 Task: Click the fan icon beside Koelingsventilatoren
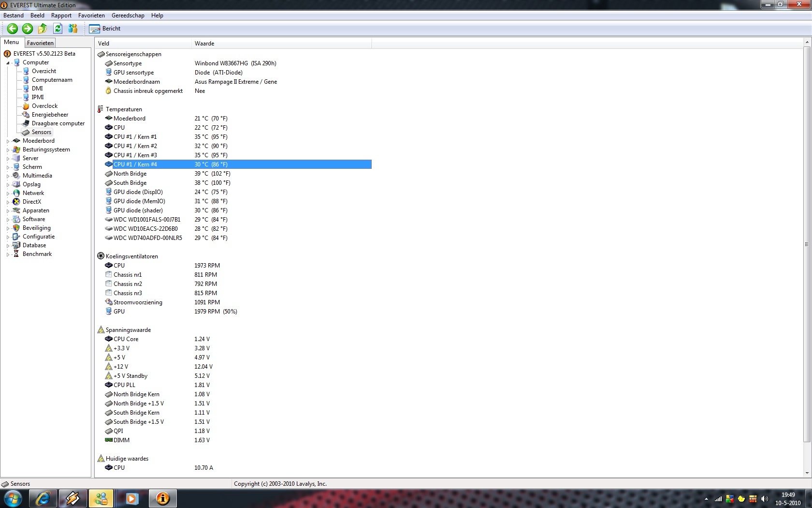coord(101,256)
